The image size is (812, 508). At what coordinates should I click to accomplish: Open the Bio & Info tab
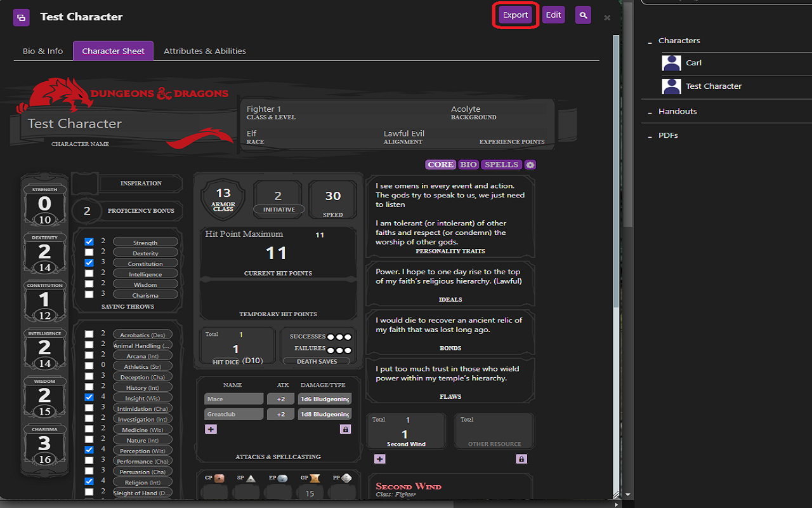coord(43,51)
